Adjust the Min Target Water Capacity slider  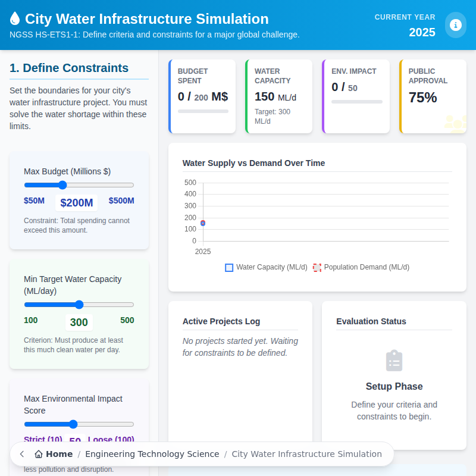coord(79,305)
